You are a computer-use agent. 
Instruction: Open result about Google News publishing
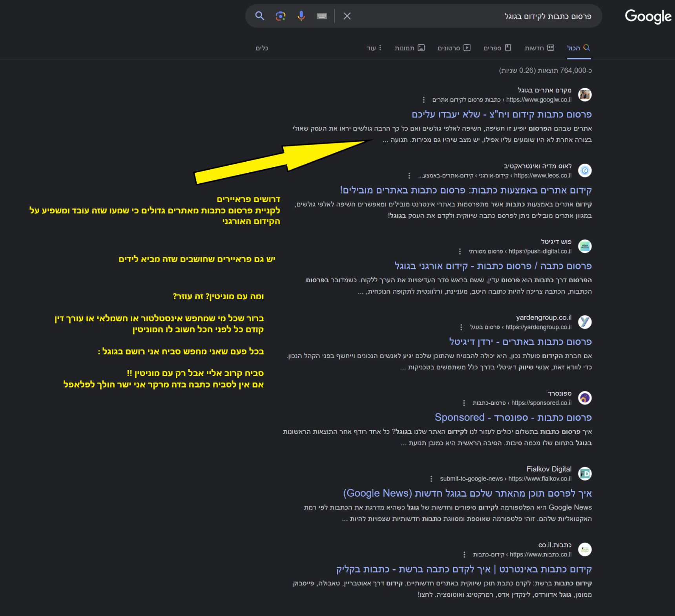[467, 493]
